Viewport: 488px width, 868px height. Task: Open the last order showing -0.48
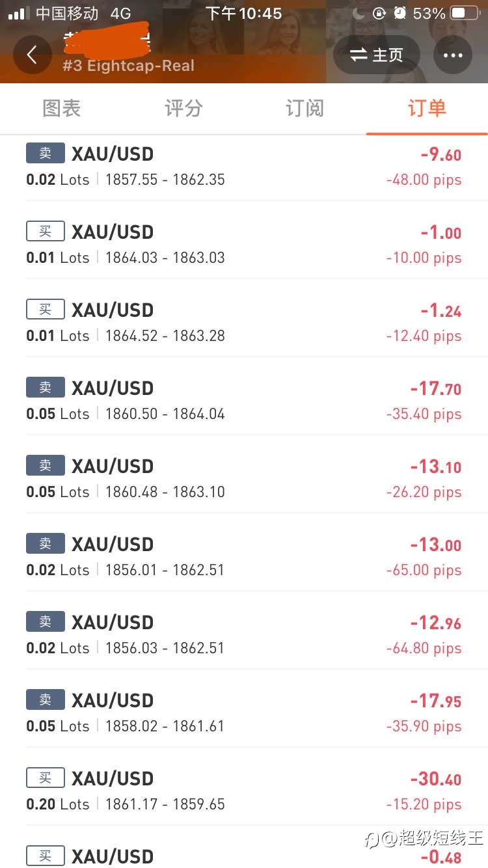(244, 847)
